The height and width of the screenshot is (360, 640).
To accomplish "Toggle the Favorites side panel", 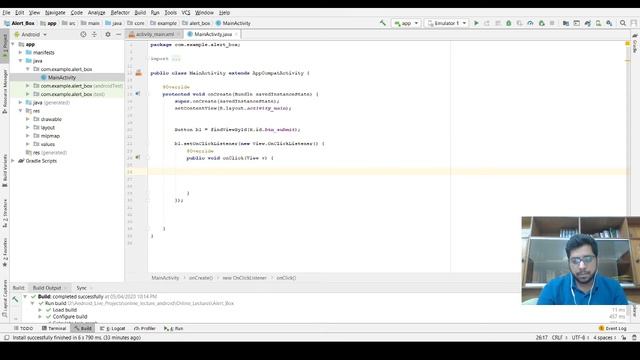I will pos(4,252).
